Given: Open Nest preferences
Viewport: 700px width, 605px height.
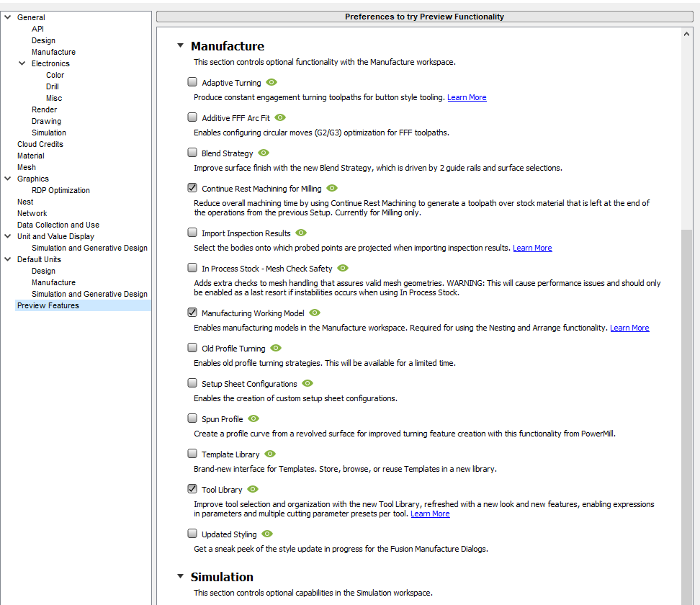Looking at the screenshot, I should click(25, 202).
